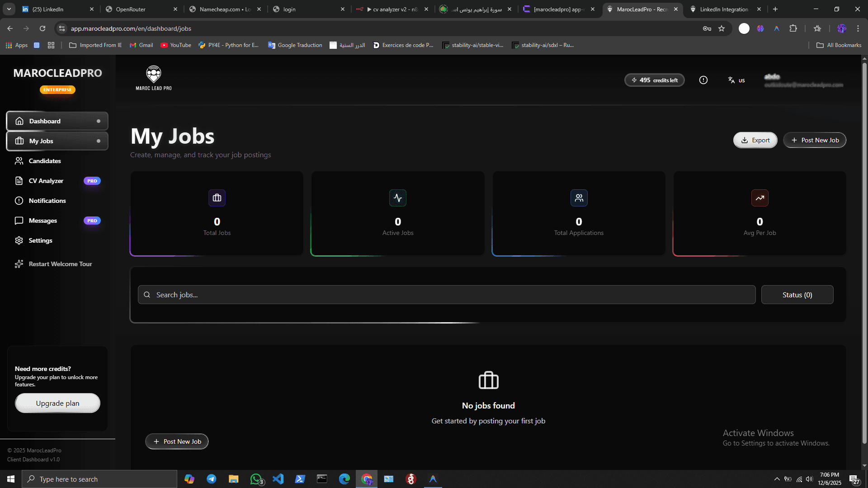Viewport: 868px width, 488px height.
Task: Open the CV Analyzer PRO tool
Action: tap(46, 180)
